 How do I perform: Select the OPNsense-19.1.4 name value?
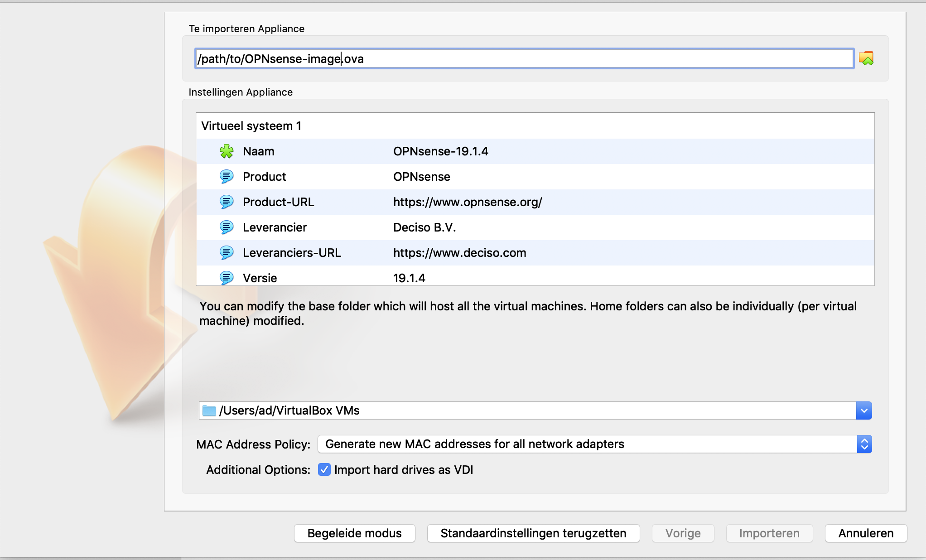click(440, 151)
